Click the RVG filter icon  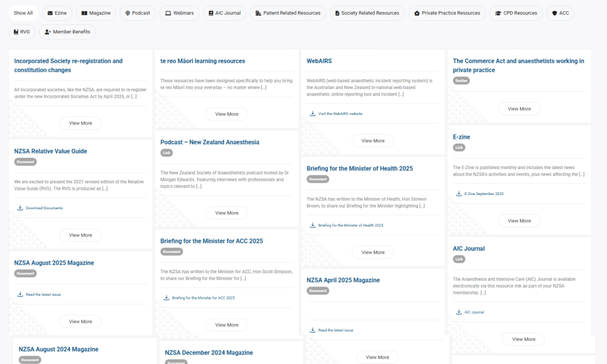(16, 32)
